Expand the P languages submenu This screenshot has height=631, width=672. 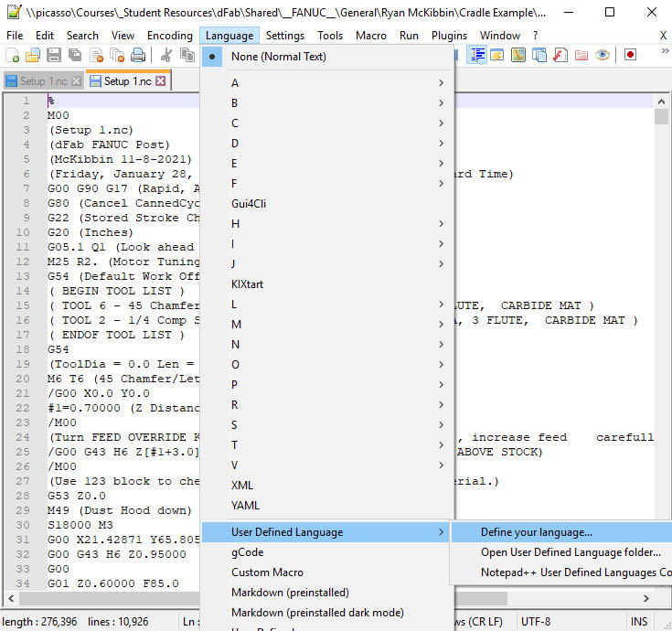327,385
